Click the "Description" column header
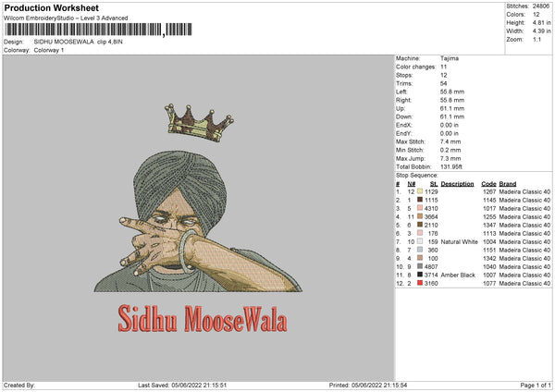 coord(457,184)
